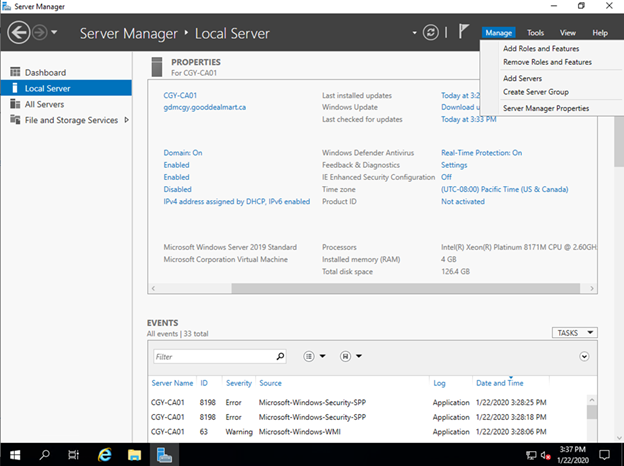Sort events by ID column
Screen dimensions: 624x466
tap(204, 383)
